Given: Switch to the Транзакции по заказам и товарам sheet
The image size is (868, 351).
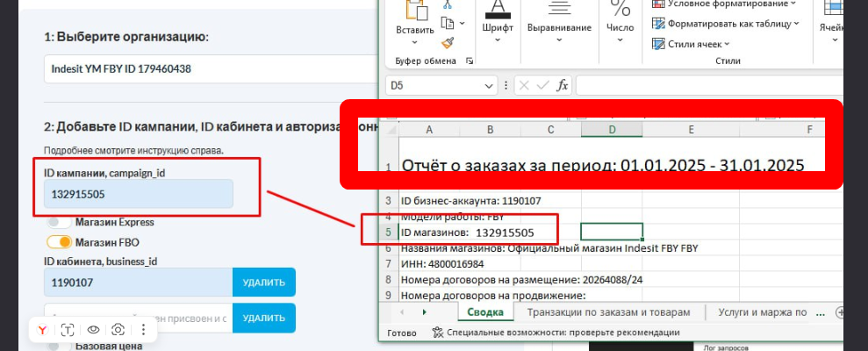Looking at the screenshot, I should click(607, 312).
